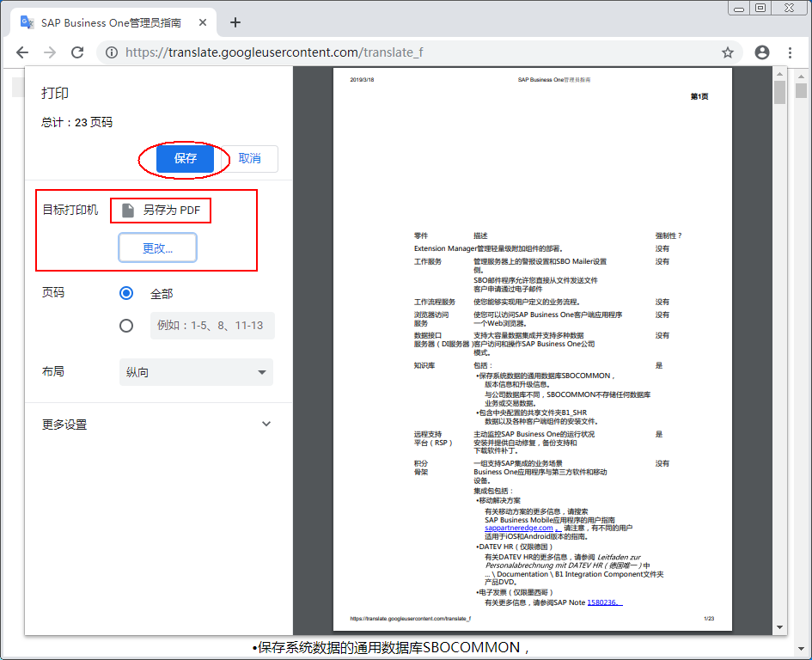Click the page range input field
The height and width of the screenshot is (660, 812).
pyautogui.click(x=212, y=326)
